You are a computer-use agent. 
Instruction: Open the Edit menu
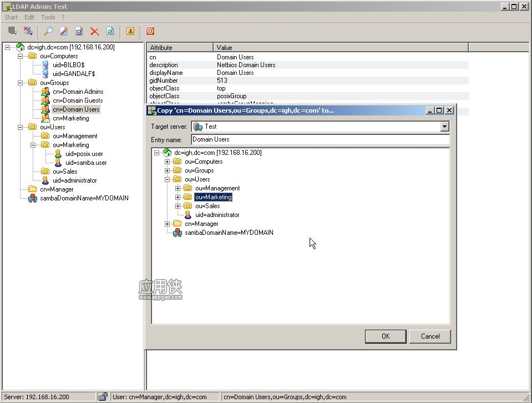pyautogui.click(x=29, y=17)
